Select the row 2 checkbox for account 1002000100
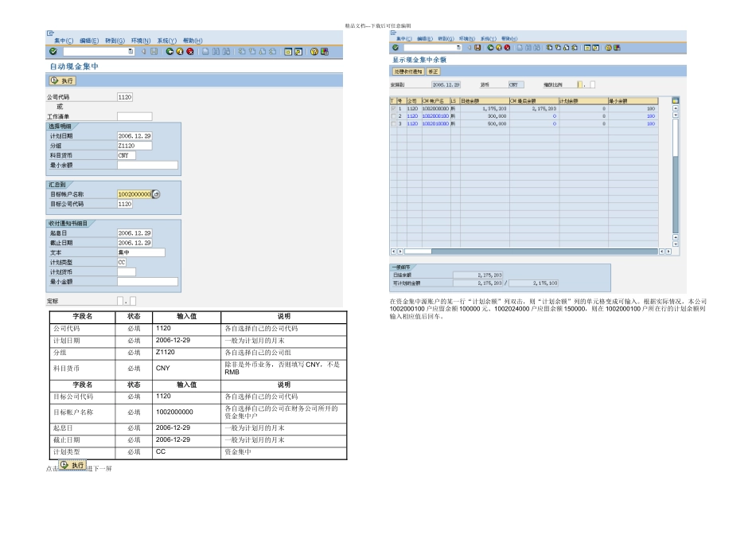The height and width of the screenshot is (535, 756). [392, 116]
